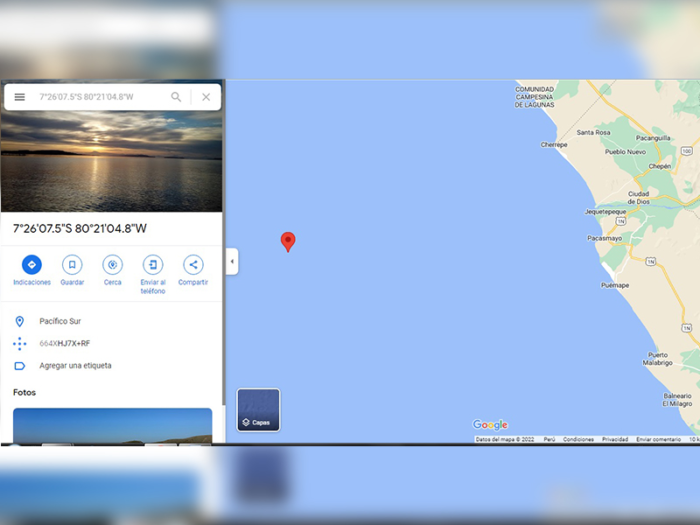This screenshot has height=525, width=700.
Task: Click the Enviar al teléfono icon
Action: click(x=153, y=265)
